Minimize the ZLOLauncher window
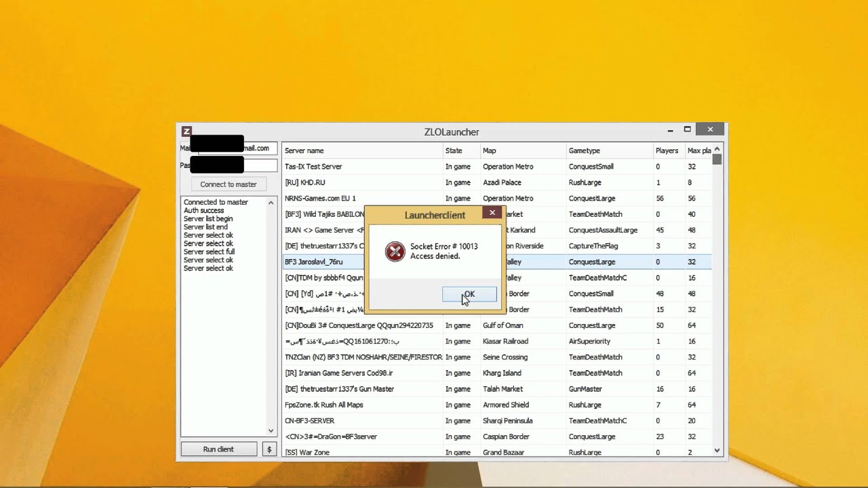Viewport: 868px width, 488px height. (670, 130)
